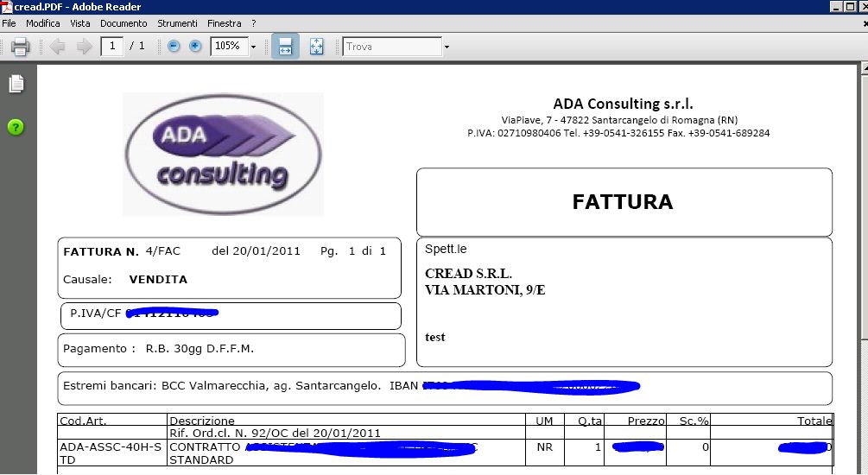The image size is (868, 475).
Task: Zoom out with the minus button
Action: [174, 46]
